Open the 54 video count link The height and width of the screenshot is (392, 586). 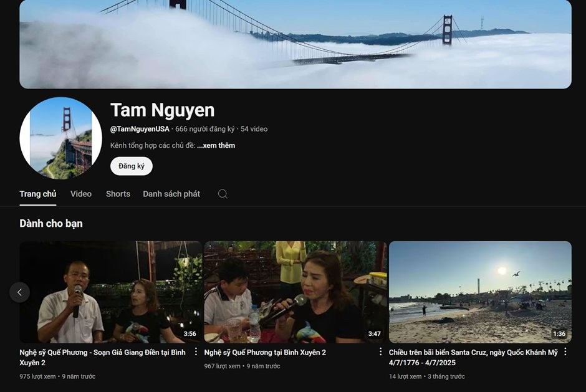(x=254, y=129)
